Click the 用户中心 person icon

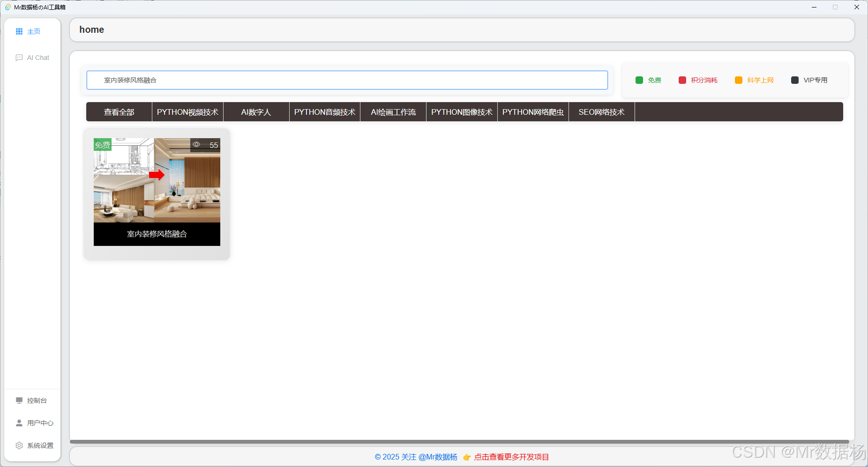[x=19, y=423]
